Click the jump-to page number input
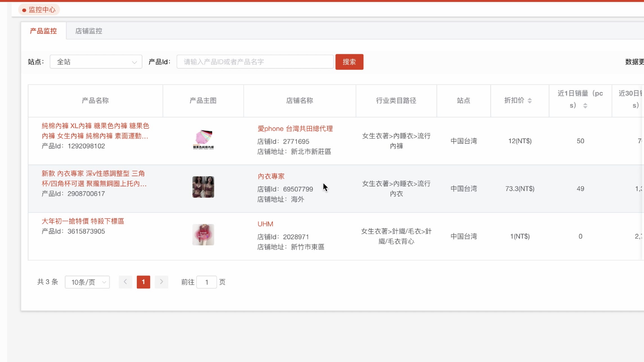 tap(206, 282)
